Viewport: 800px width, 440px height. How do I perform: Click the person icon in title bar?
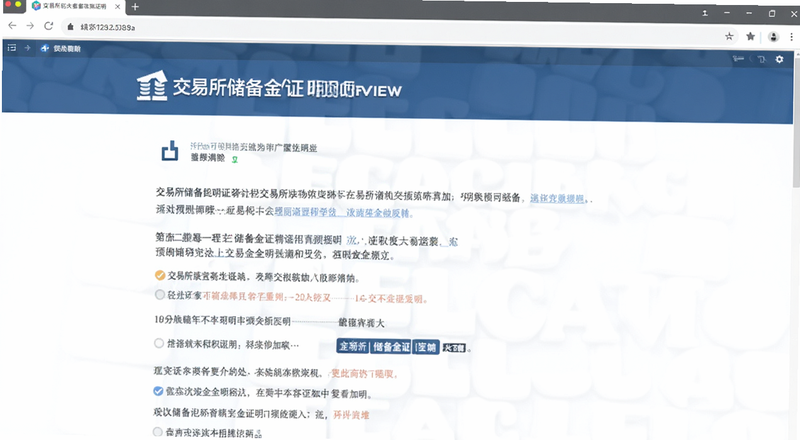point(705,13)
